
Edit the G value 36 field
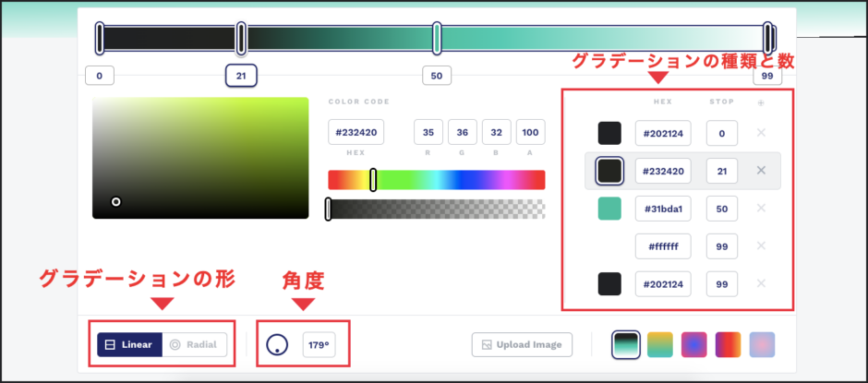(463, 132)
